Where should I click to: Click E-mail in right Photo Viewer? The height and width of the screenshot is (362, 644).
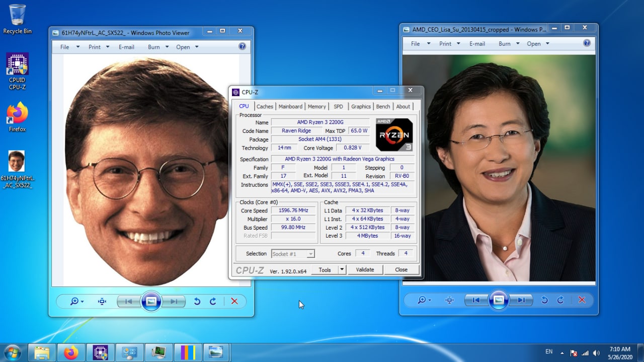point(477,44)
